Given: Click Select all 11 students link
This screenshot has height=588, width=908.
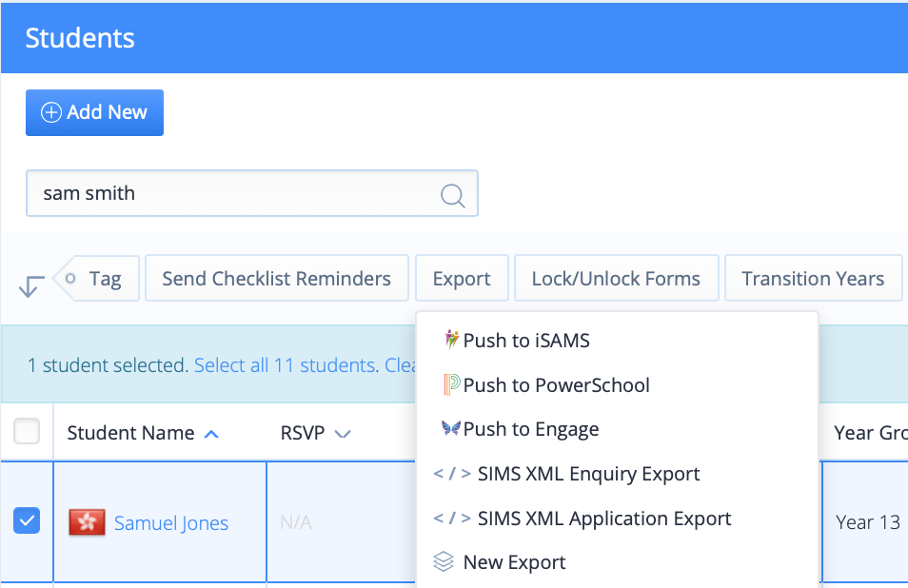Looking at the screenshot, I should tap(286, 365).
